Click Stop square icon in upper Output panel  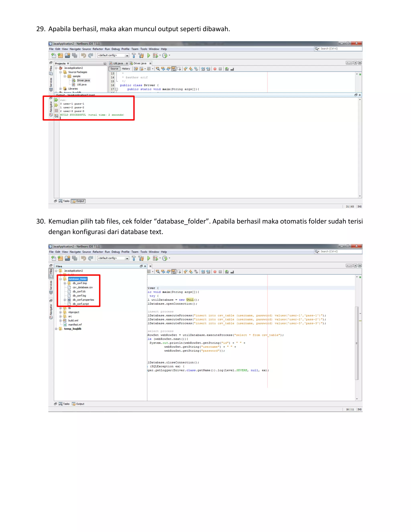tap(56, 111)
